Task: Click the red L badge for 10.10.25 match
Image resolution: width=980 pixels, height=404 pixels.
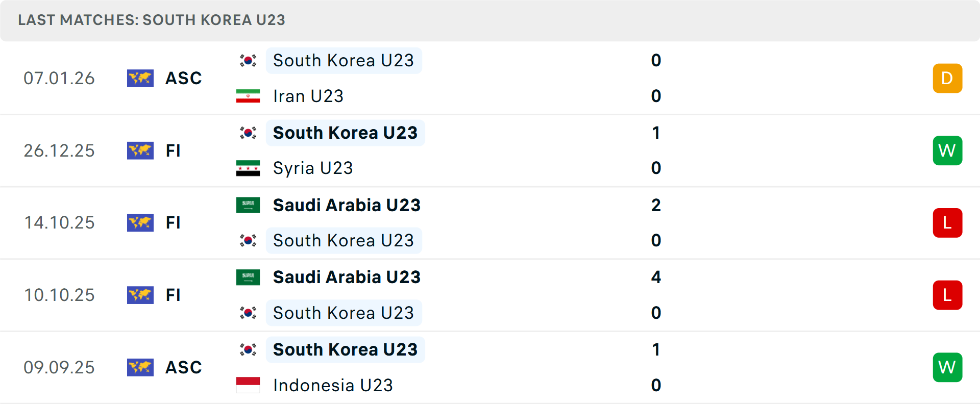Action: (947, 295)
